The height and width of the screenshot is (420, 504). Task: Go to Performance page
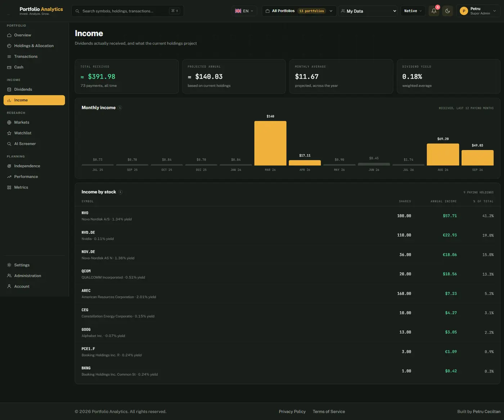click(x=34, y=177)
